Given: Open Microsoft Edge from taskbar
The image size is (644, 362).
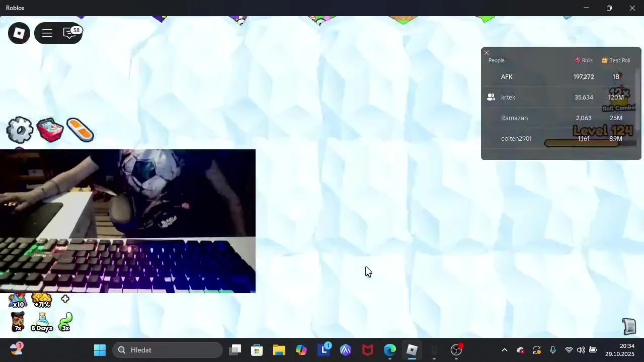Looking at the screenshot, I should (390, 350).
